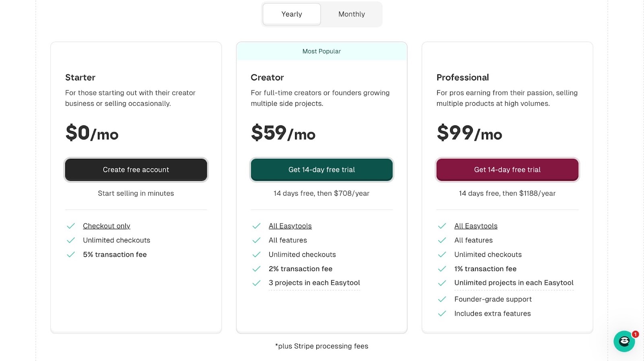The image size is (644, 361).
Task: Click checkmark icon beside 2% transaction fee
Action: (256, 269)
